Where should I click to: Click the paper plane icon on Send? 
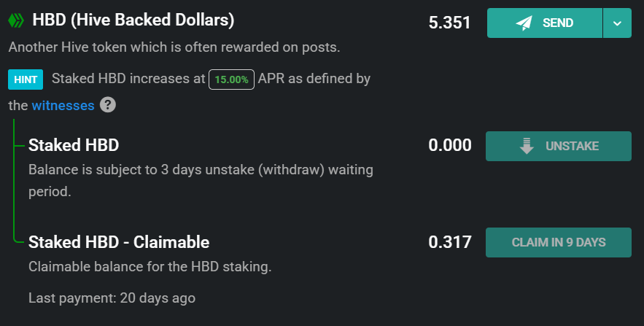coord(524,23)
